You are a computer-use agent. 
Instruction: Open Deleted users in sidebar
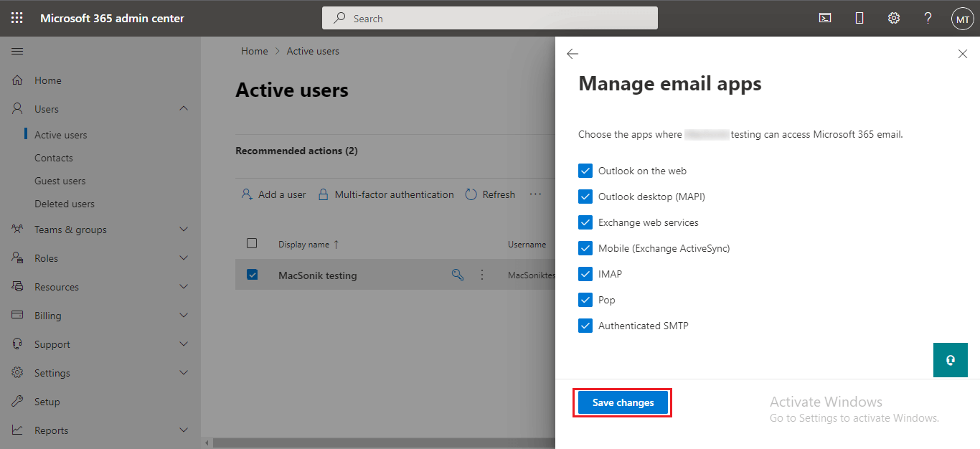64,204
